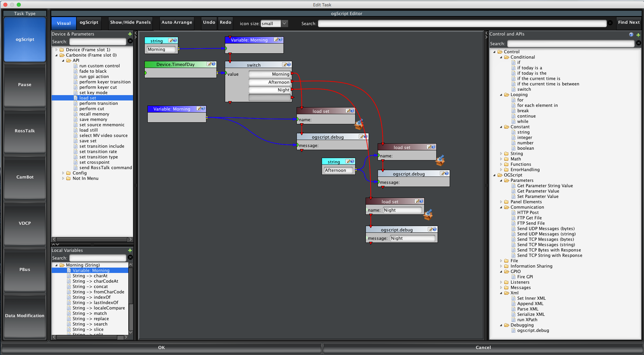Screen dimensions: 644x355
Task: Click the Find Next button
Action: 629,22
